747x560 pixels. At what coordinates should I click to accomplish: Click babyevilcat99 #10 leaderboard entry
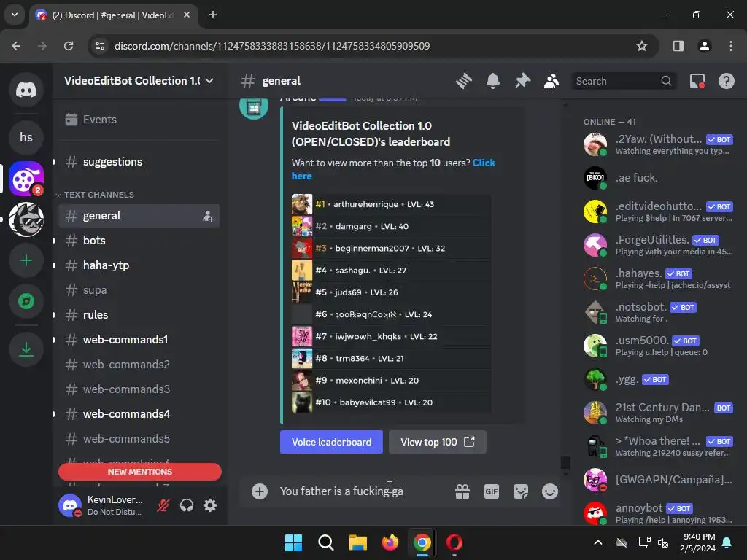(391, 402)
